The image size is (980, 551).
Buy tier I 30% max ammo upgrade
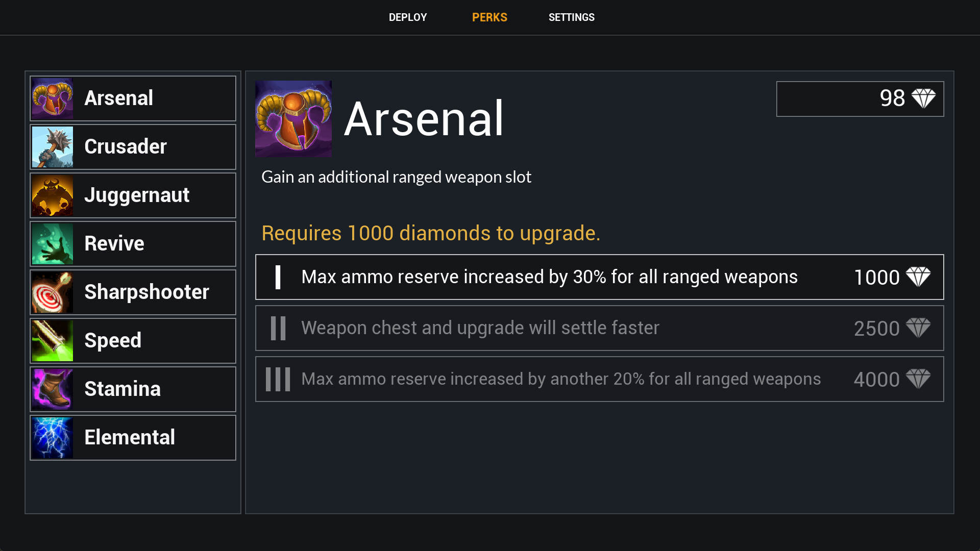pos(600,277)
